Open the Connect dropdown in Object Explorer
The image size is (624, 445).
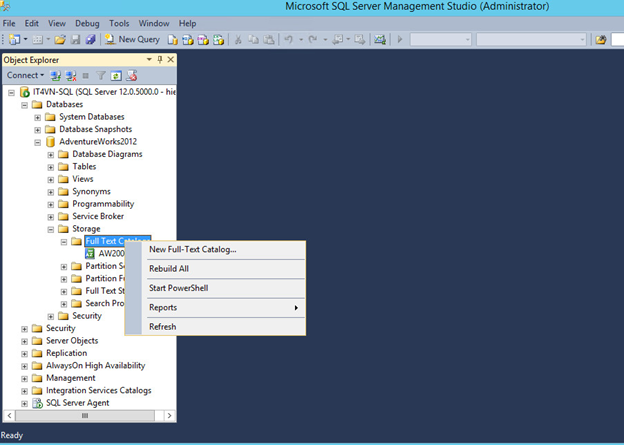coord(25,75)
